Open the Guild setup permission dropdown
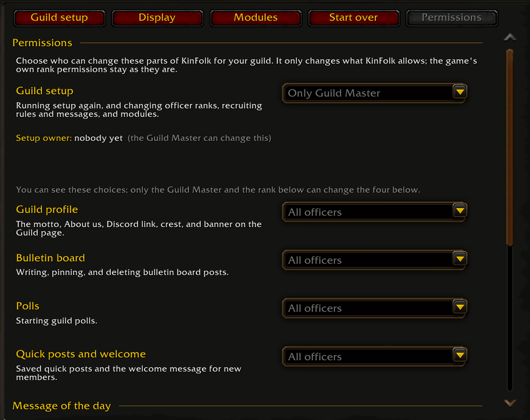 (x=375, y=93)
